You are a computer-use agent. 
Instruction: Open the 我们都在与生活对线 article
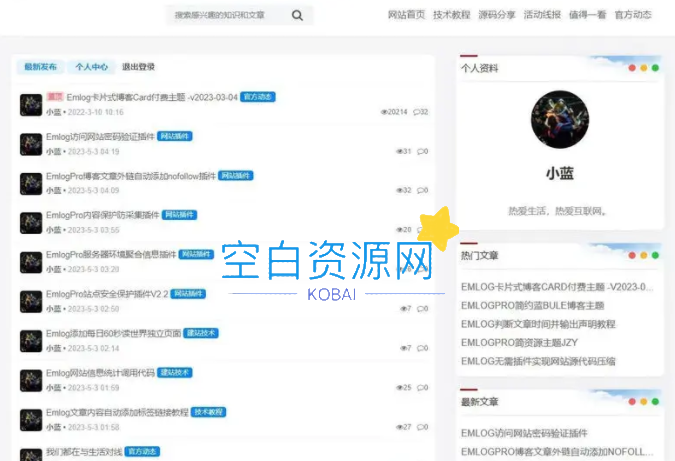pos(84,452)
